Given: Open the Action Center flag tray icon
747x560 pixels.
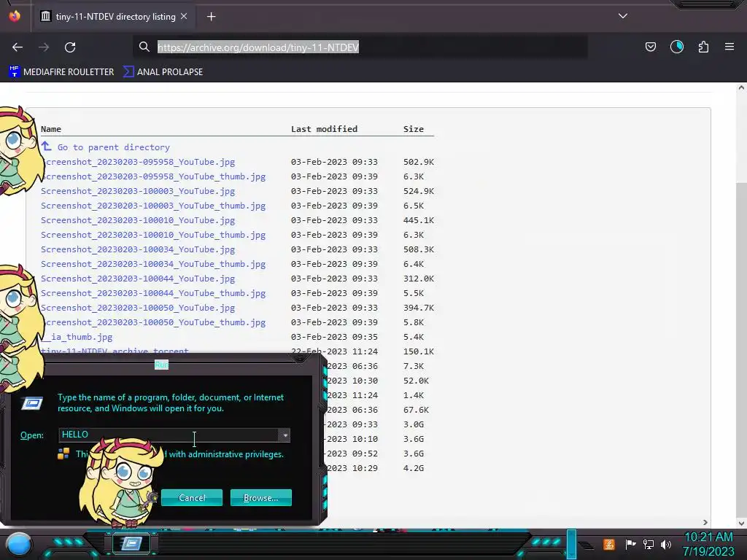Looking at the screenshot, I should pyautogui.click(x=630, y=544).
